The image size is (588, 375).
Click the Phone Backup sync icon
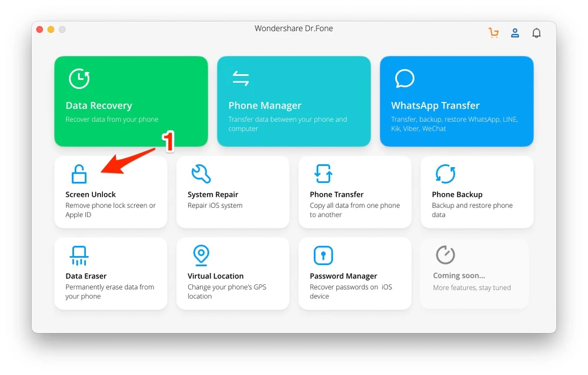pyautogui.click(x=445, y=174)
